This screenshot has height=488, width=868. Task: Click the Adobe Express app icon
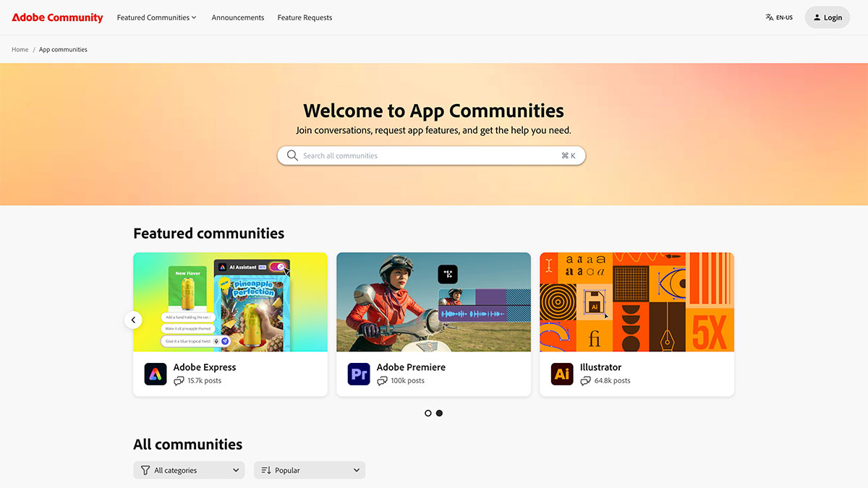click(155, 374)
